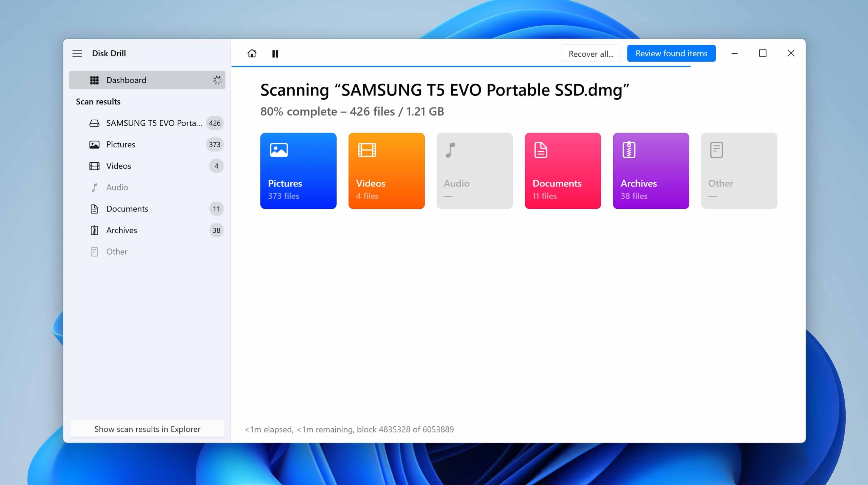Open the orange Videos 4 files card
The width and height of the screenshot is (868, 485).
click(387, 171)
